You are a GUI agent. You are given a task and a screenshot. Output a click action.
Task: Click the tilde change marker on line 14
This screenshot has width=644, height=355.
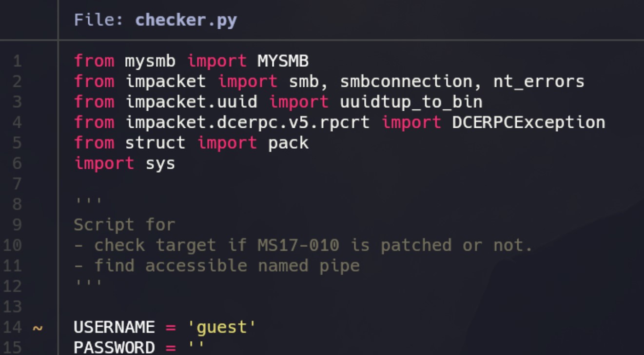pos(38,328)
